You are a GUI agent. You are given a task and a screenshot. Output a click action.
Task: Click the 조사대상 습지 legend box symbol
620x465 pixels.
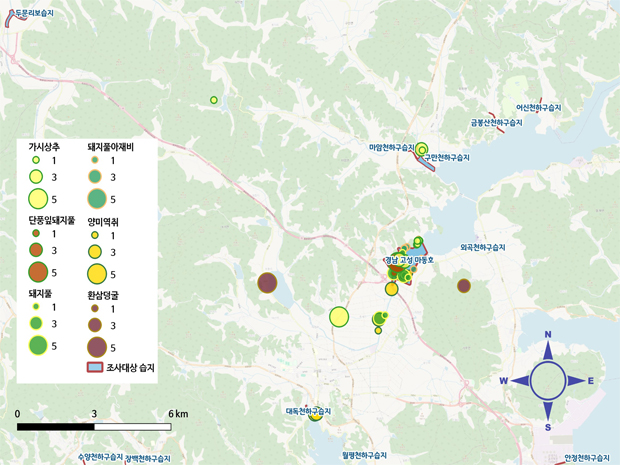[93, 369]
